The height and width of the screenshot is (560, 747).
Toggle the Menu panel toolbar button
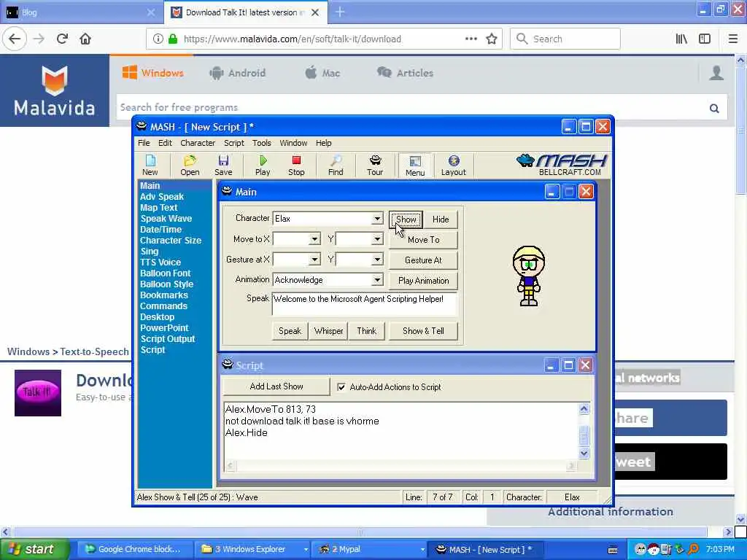[x=415, y=166]
